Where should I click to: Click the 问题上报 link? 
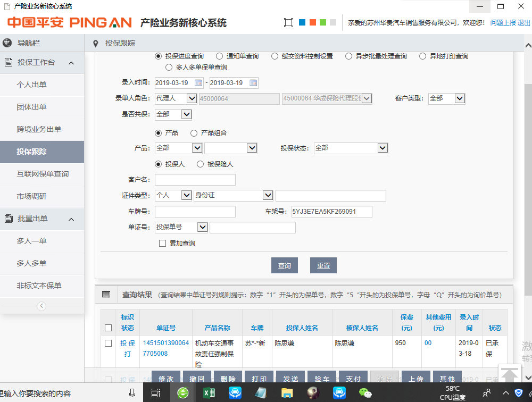(x=503, y=23)
